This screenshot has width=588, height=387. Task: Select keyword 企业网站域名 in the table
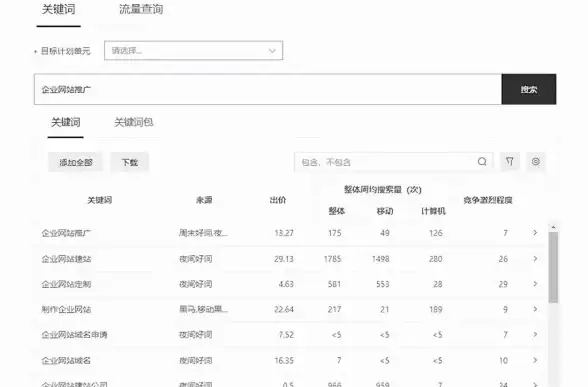pyautogui.click(x=66, y=361)
